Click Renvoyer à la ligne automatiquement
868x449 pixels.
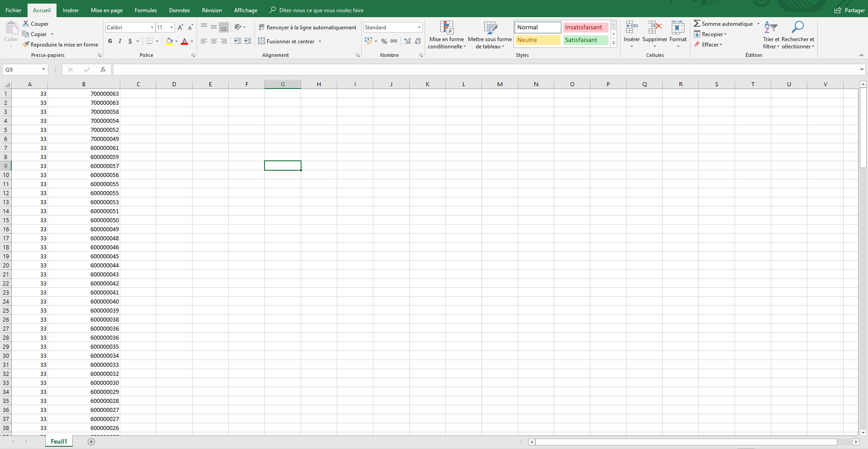click(307, 28)
